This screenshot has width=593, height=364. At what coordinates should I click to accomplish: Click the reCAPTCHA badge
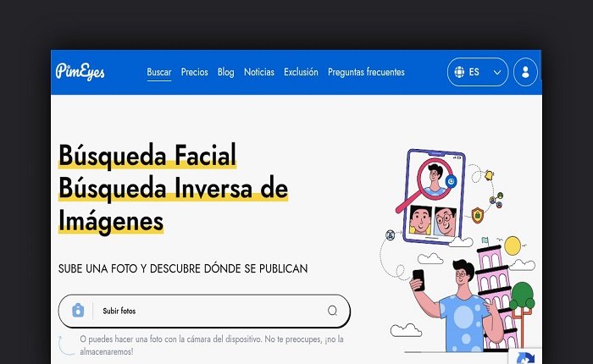click(526, 356)
